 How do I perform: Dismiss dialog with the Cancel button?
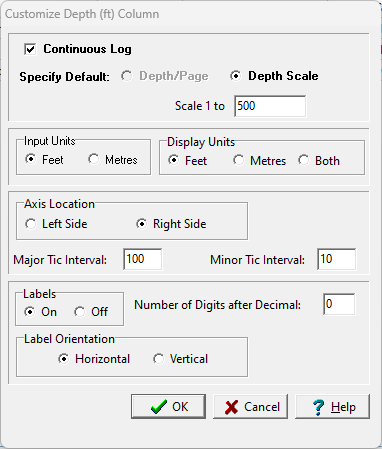pyautogui.click(x=250, y=407)
